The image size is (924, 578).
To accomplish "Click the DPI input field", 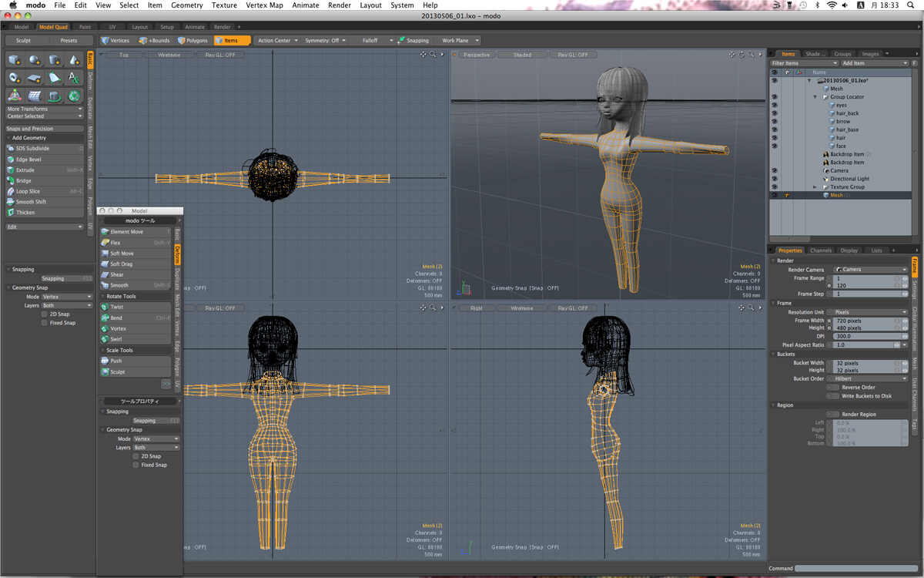I will pyautogui.click(x=867, y=337).
